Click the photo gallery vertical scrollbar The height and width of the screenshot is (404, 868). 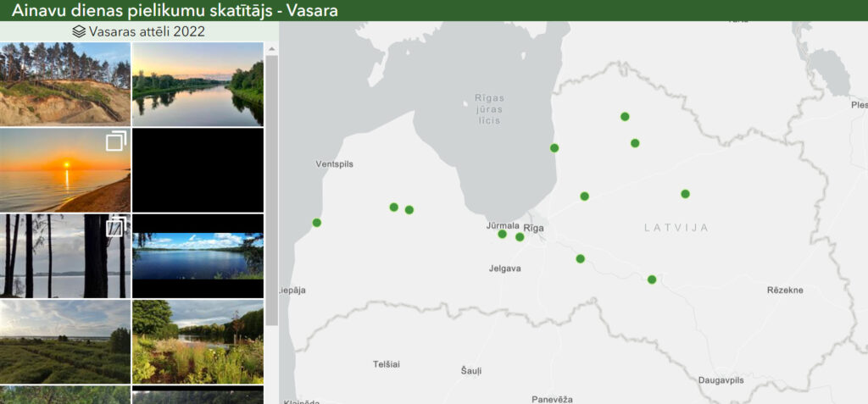(271, 191)
